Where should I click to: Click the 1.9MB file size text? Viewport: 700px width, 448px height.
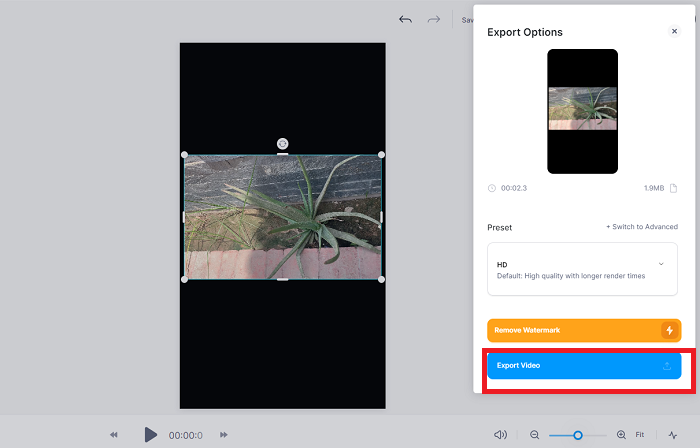[x=654, y=188]
